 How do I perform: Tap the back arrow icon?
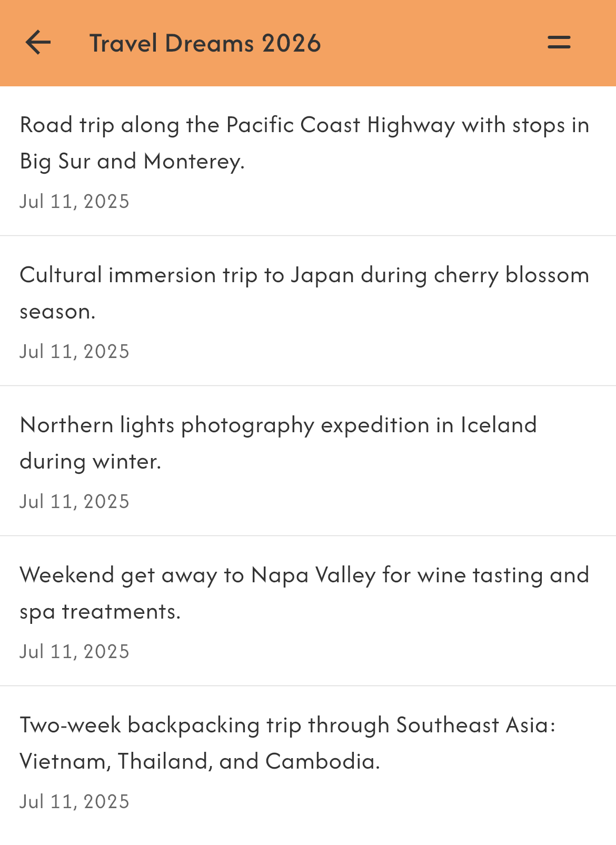pos(38,43)
